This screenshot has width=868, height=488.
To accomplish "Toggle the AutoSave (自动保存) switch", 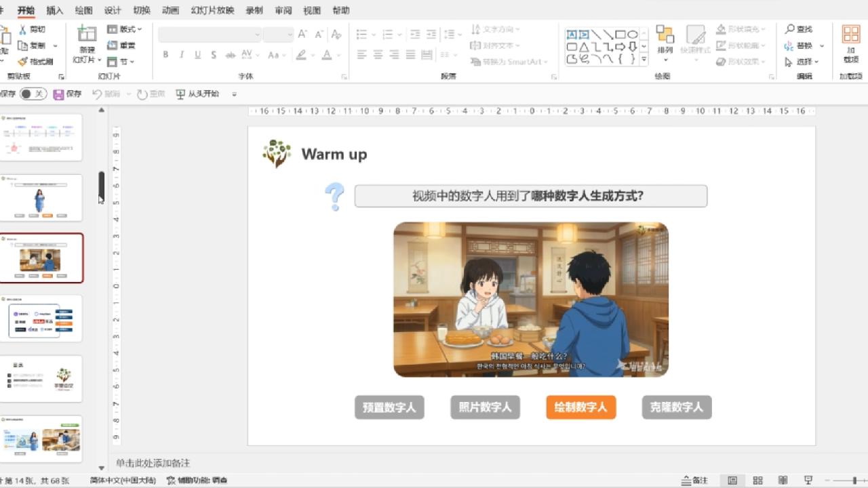I will coord(33,94).
